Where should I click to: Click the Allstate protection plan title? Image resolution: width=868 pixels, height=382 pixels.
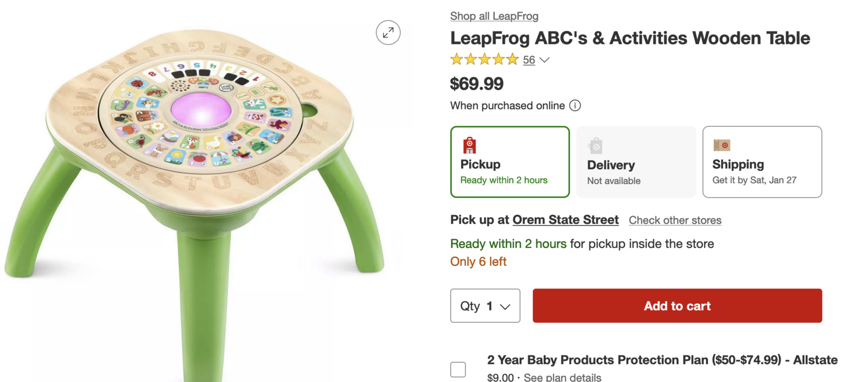pyautogui.click(x=662, y=360)
